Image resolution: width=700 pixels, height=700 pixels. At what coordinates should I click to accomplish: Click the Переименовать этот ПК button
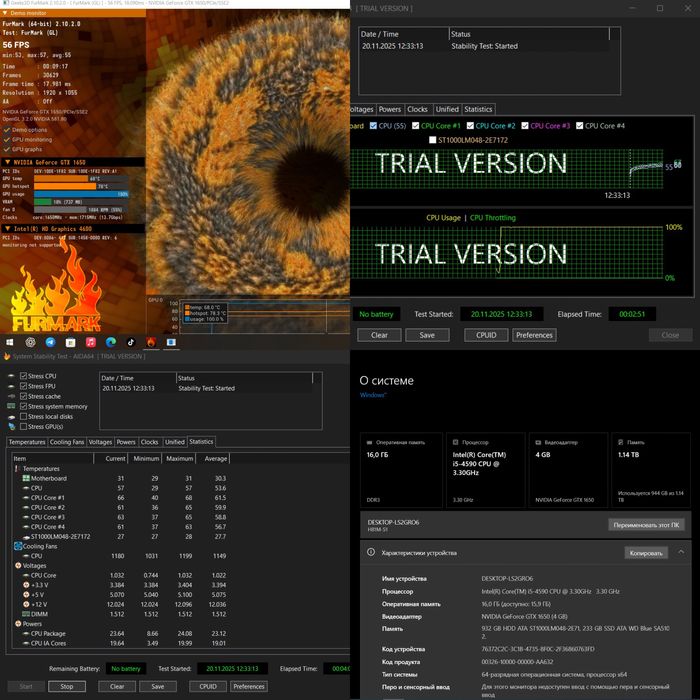click(x=647, y=524)
